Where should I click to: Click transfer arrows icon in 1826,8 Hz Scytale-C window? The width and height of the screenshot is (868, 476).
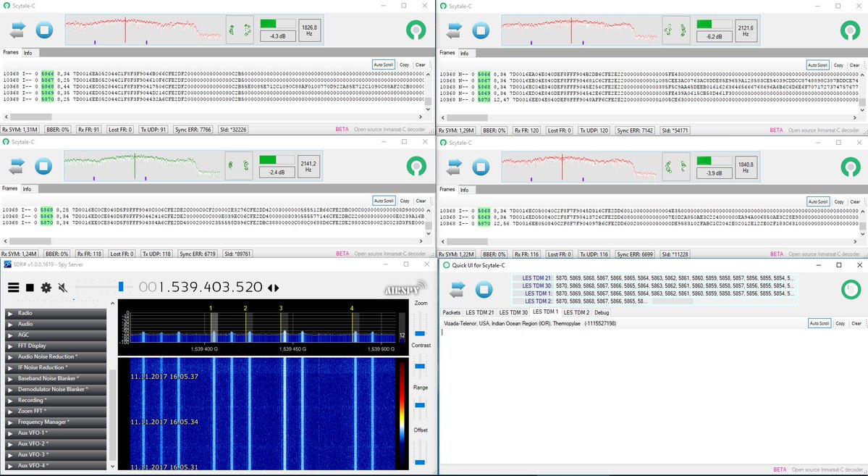(x=17, y=30)
